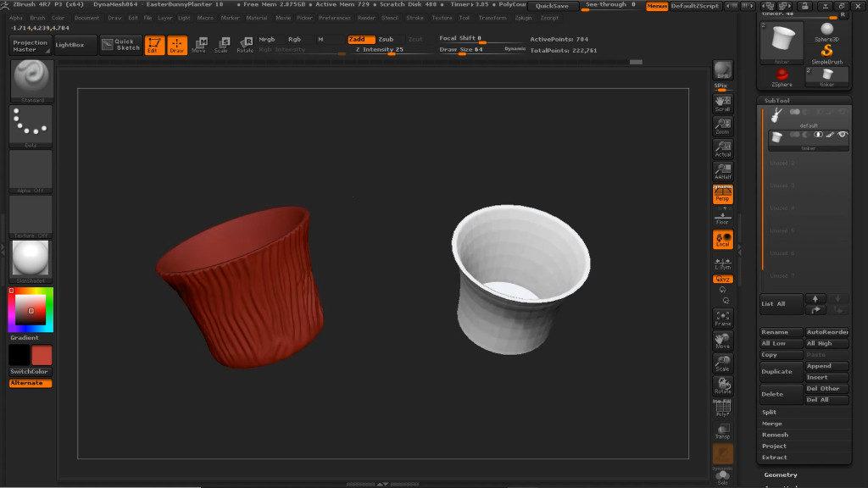Toggle Perspective (Persp) view
The height and width of the screenshot is (488, 868).
click(722, 194)
